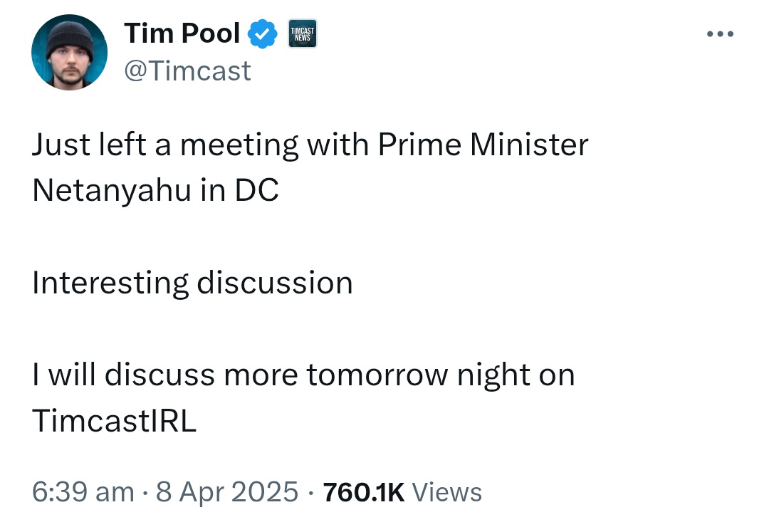This screenshot has width=769, height=532.
Task: Click the 8 Apr 2025 date
Action: click(x=227, y=492)
